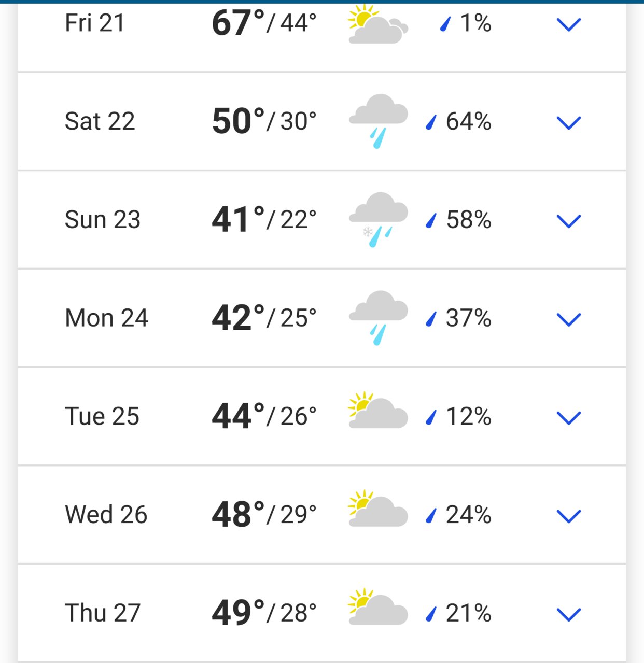Screen dimensions: 644x663
Task: Click the raindrop icon beside 58%
Action: point(431,221)
